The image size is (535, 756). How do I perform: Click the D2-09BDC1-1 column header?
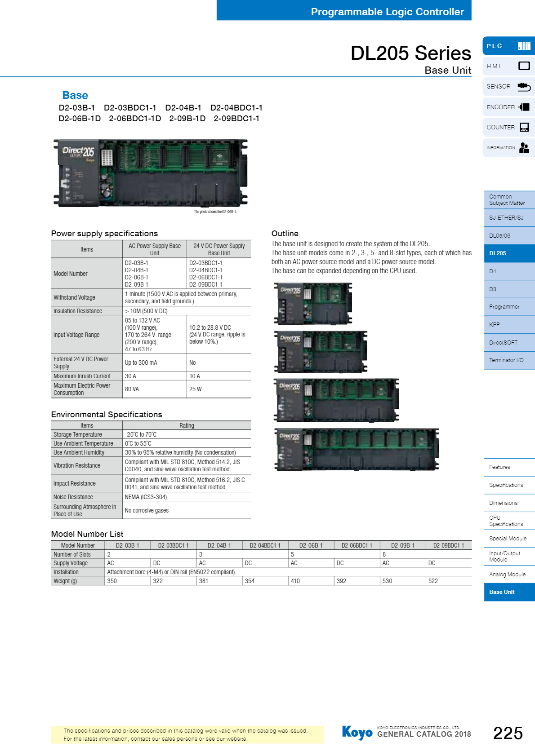pyautogui.click(x=449, y=545)
